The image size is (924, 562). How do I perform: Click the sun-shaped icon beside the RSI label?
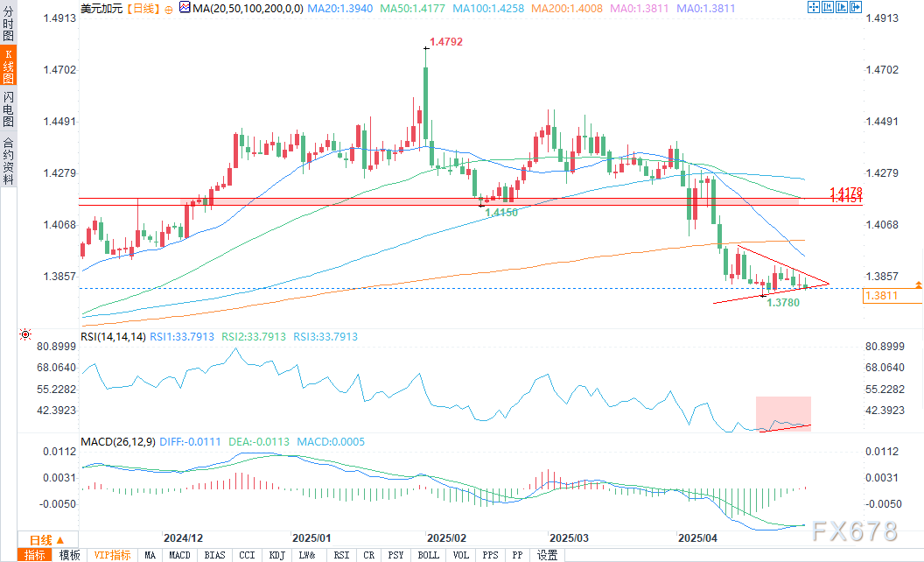tap(24, 334)
